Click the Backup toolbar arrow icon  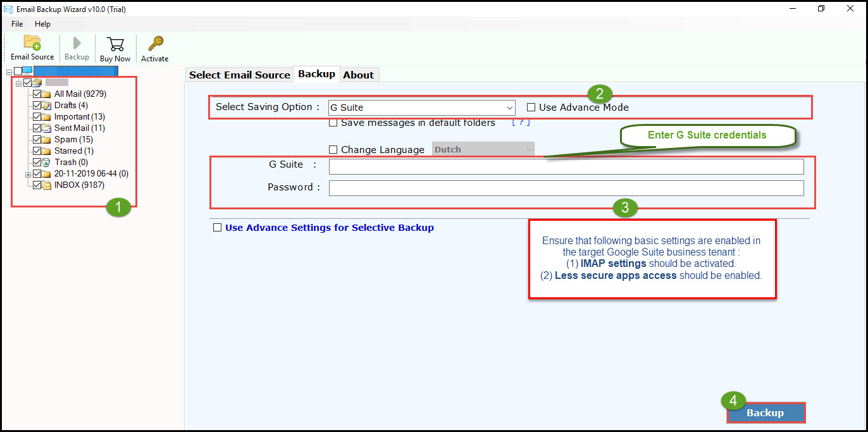click(77, 42)
